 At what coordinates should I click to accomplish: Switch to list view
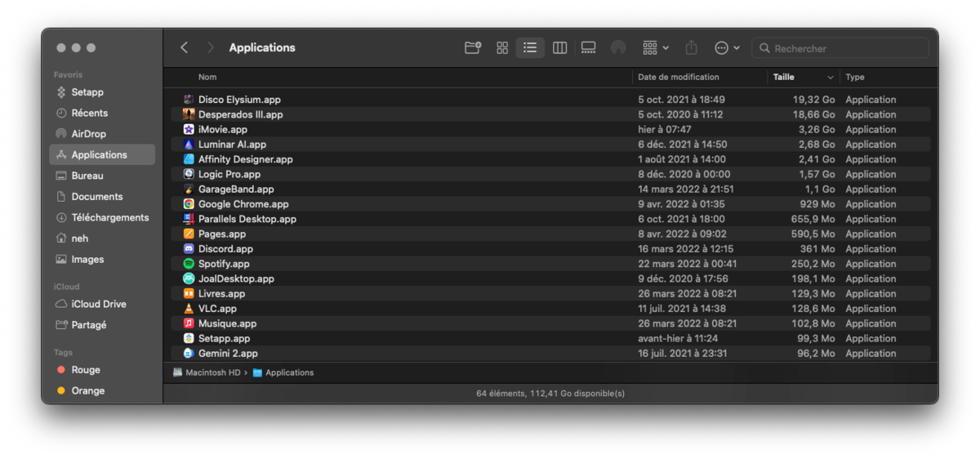pyautogui.click(x=530, y=48)
